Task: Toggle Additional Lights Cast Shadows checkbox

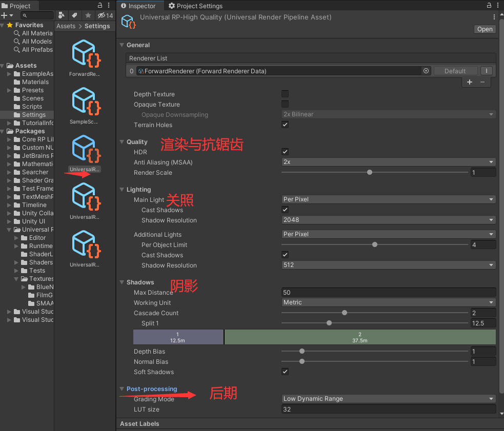Action: tap(285, 255)
